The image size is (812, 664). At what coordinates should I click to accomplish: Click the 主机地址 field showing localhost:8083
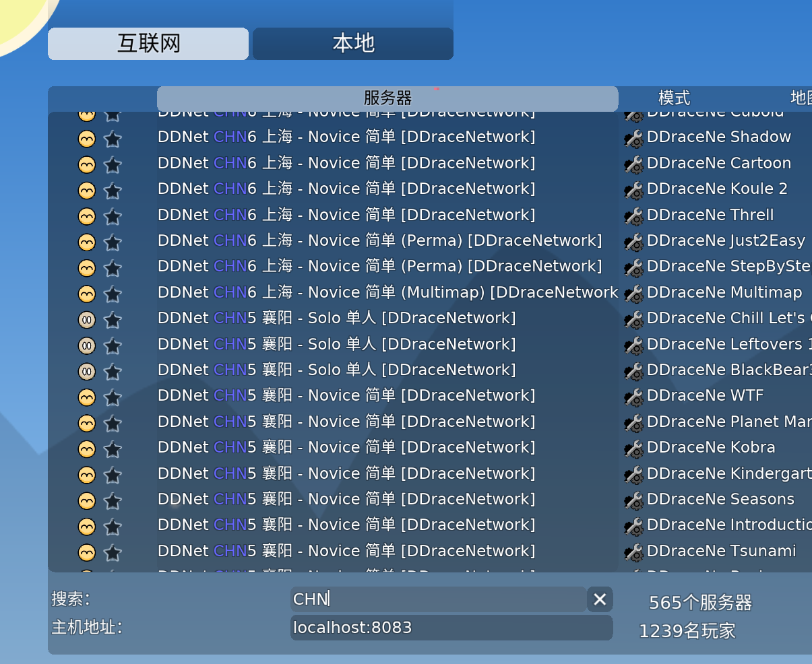[x=451, y=628]
